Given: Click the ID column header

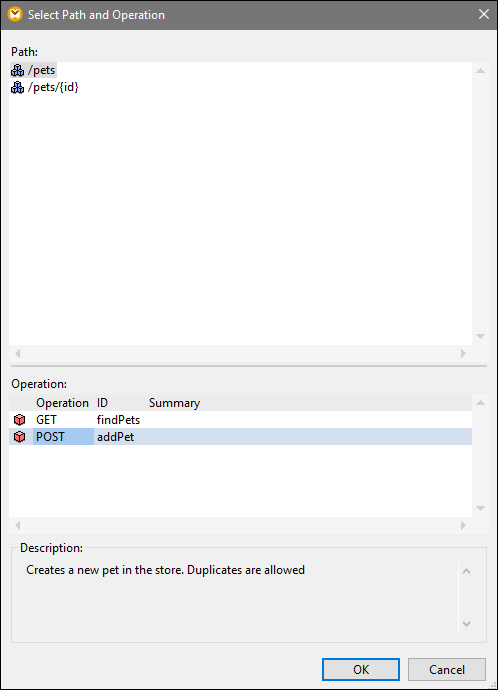Looking at the screenshot, I should (102, 403).
